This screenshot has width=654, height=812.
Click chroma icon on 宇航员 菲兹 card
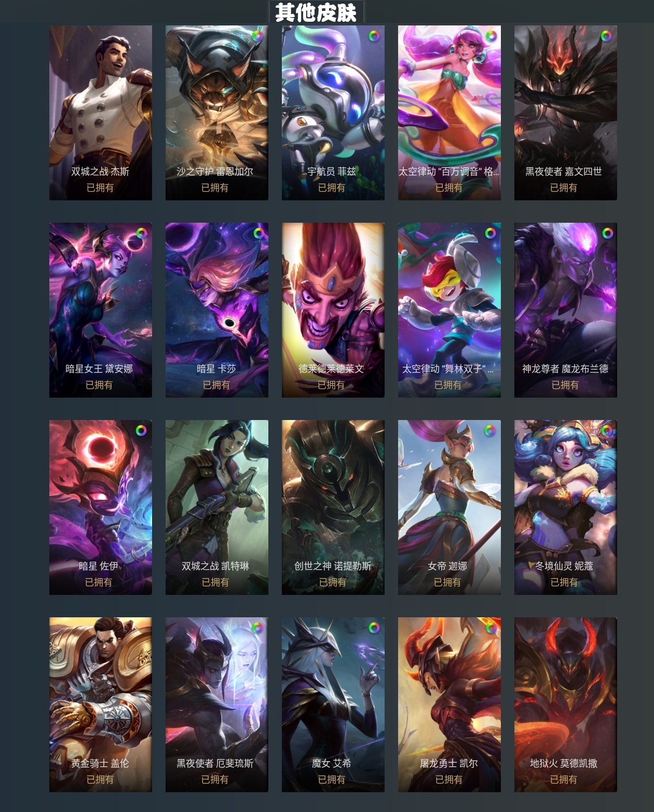click(x=374, y=36)
